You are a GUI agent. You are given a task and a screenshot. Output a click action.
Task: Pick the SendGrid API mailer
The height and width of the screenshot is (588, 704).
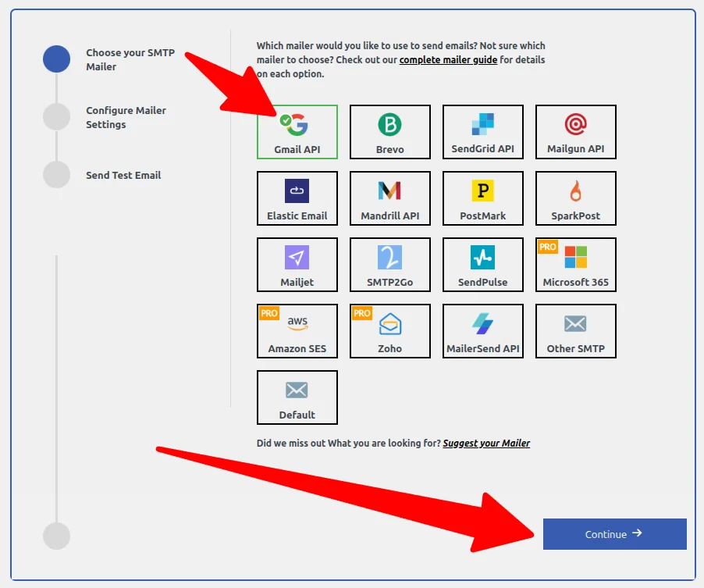click(x=482, y=132)
